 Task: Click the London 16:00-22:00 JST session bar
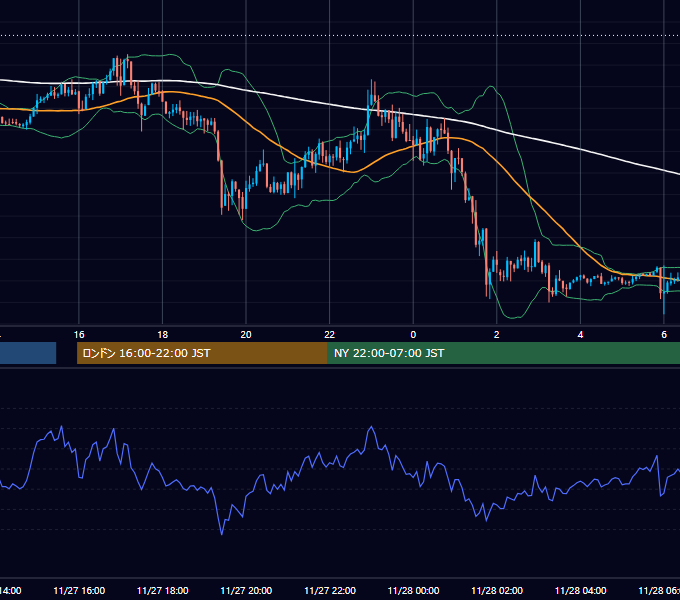(x=202, y=353)
